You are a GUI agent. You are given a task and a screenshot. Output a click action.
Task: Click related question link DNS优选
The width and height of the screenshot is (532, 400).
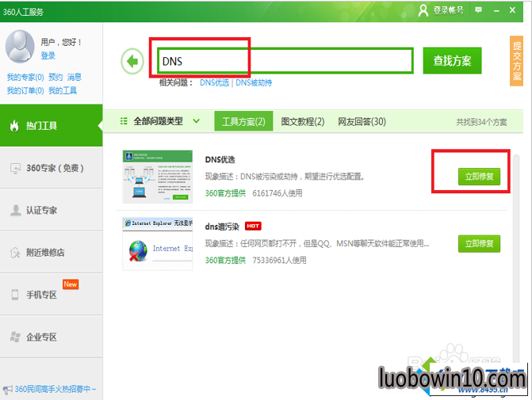pyautogui.click(x=214, y=82)
